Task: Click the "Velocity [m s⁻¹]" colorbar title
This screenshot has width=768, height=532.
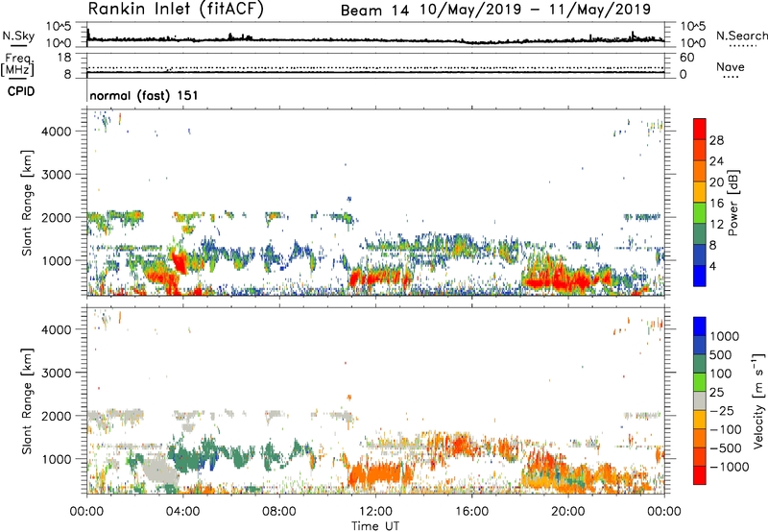Action: (x=758, y=400)
